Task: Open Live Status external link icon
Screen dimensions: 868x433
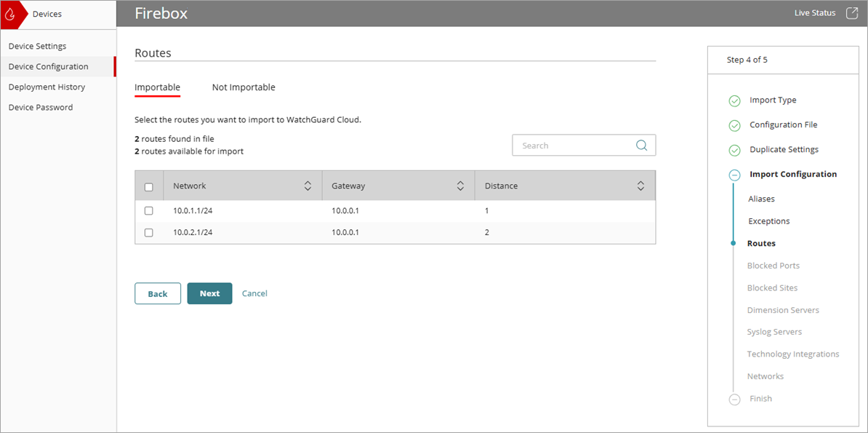Action: click(x=851, y=13)
